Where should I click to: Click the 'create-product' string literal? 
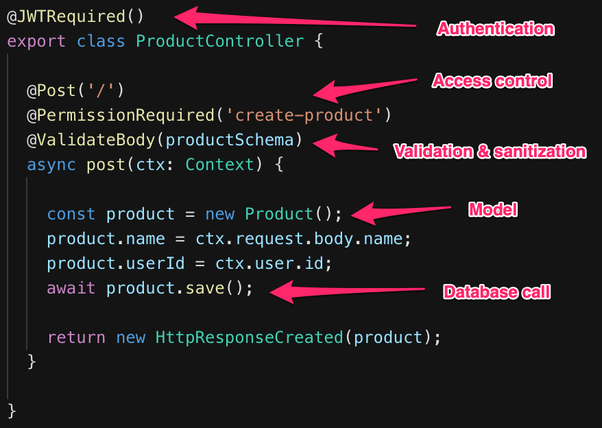(x=304, y=115)
